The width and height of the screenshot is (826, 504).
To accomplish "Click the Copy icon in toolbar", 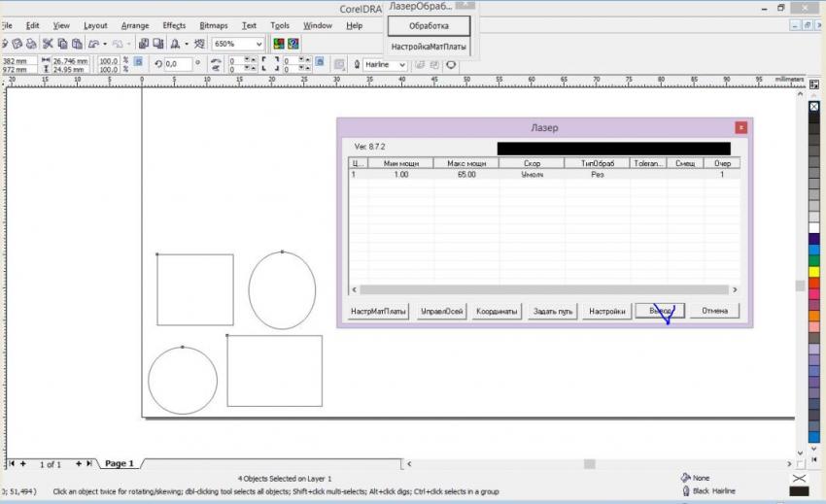I will tap(63, 44).
